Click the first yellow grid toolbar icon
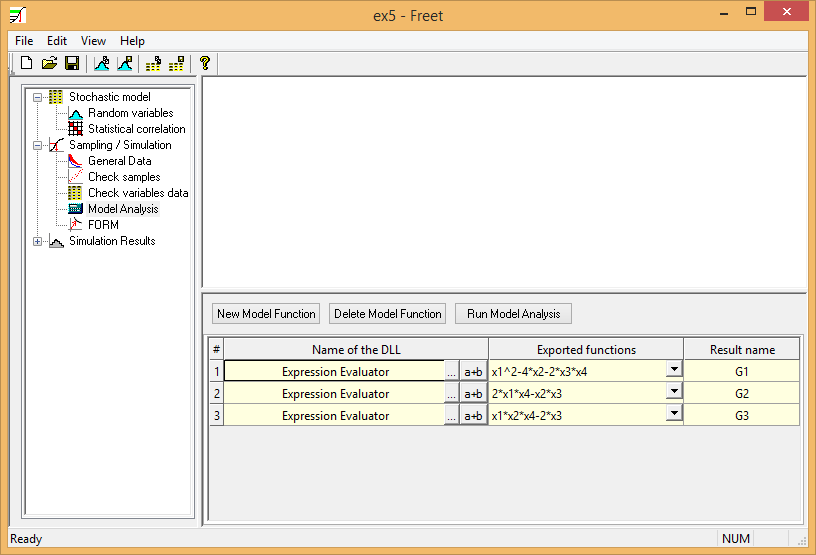Viewport: 816px width, 555px height. coord(154,64)
